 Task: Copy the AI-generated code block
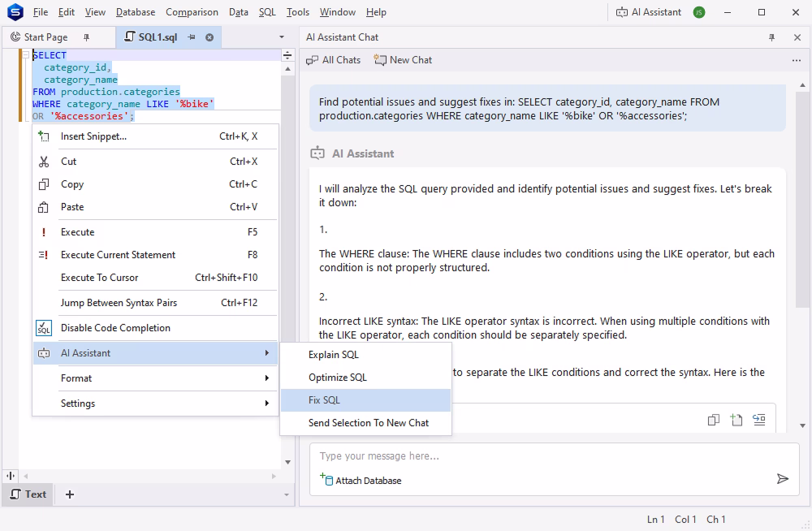[x=713, y=420]
